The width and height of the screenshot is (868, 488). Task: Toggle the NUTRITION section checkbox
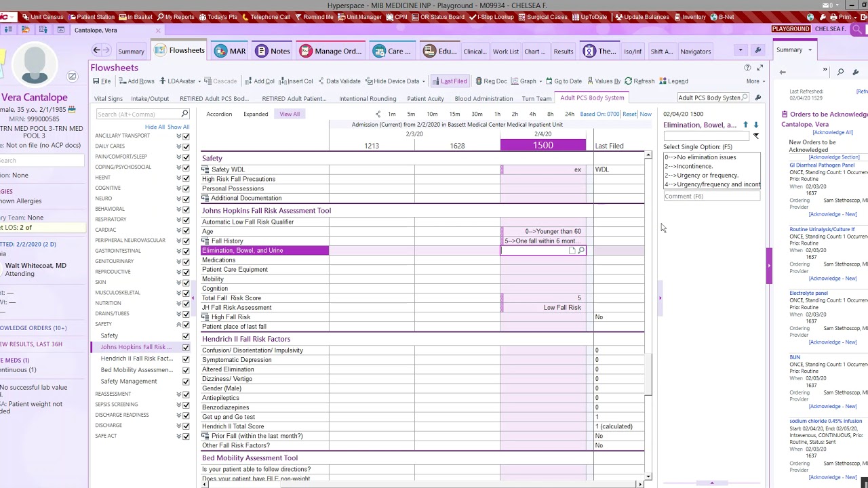(x=186, y=304)
